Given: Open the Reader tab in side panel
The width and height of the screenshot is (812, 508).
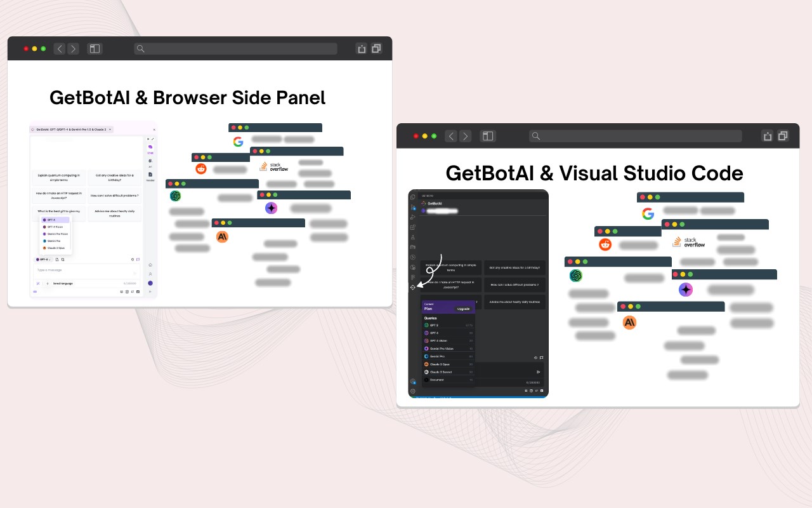Looking at the screenshot, I should pyautogui.click(x=150, y=176).
